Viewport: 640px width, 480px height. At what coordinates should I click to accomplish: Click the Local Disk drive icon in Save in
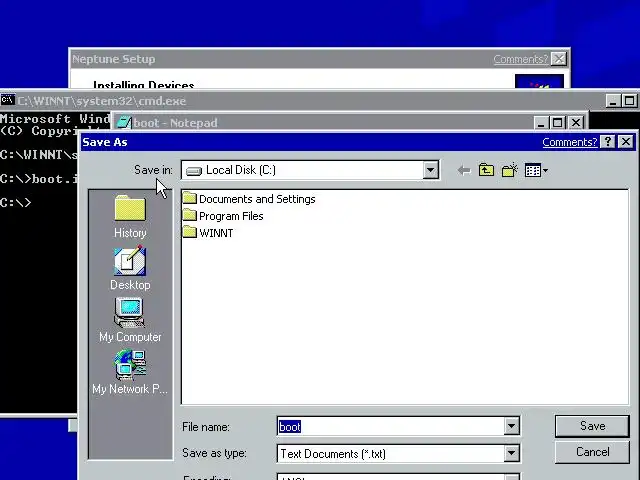(x=194, y=171)
